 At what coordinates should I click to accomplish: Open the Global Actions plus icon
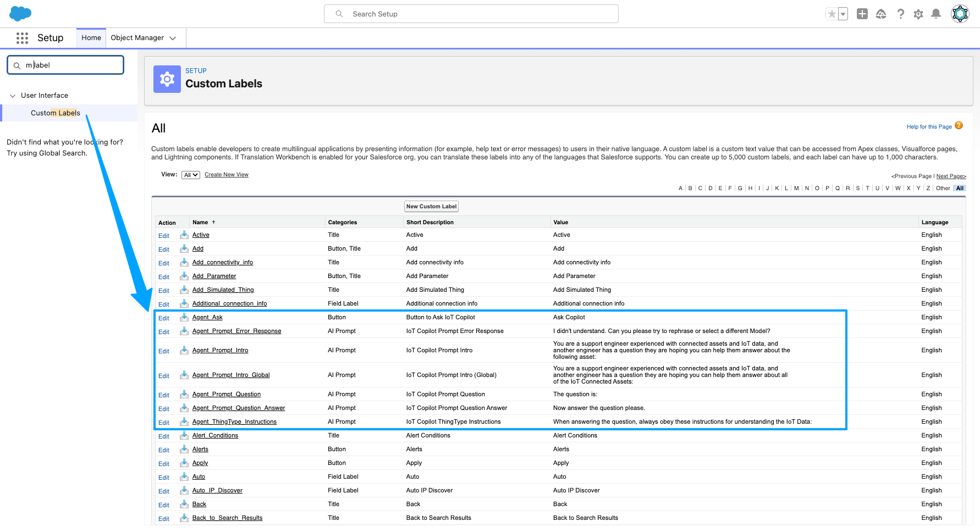tap(862, 14)
